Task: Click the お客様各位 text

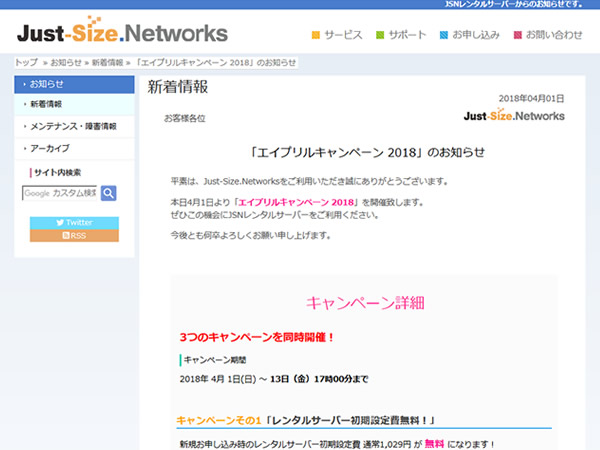Action: [x=184, y=118]
